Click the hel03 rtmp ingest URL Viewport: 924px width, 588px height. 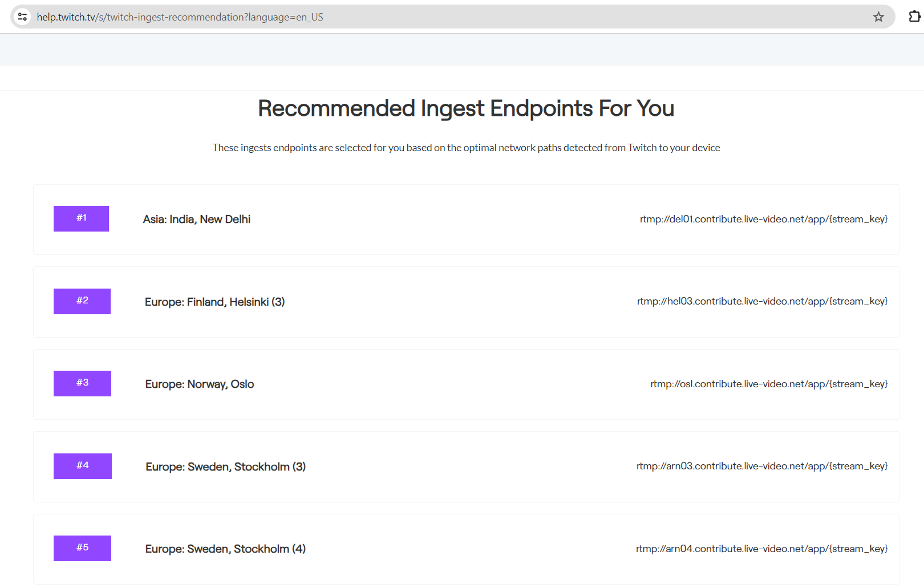(x=763, y=301)
